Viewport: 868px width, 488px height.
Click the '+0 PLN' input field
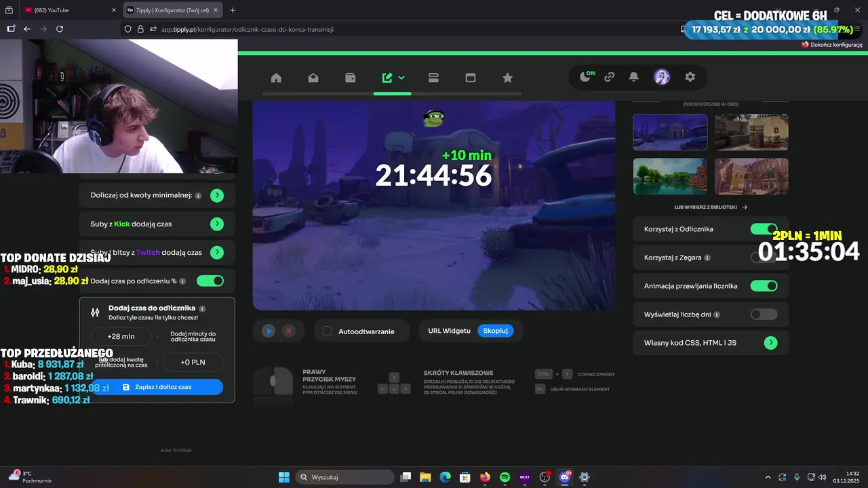(x=193, y=362)
